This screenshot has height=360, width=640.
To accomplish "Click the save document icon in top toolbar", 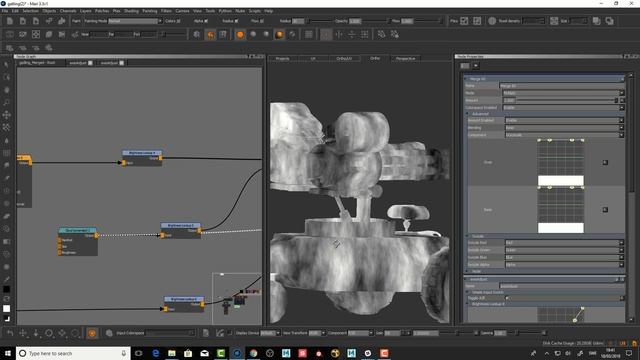I will 36,21.
